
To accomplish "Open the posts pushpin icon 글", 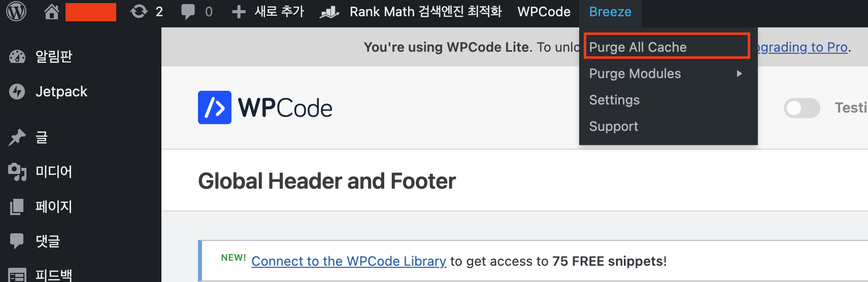I will tap(17, 137).
